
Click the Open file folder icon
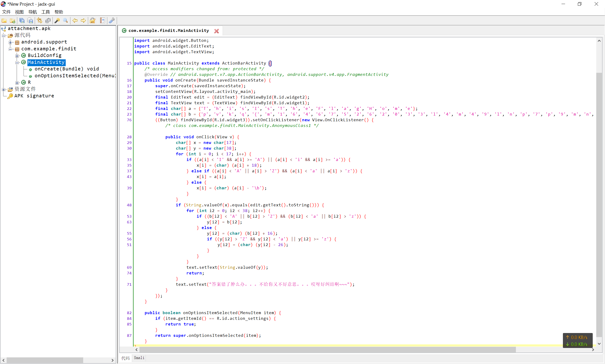point(4,21)
